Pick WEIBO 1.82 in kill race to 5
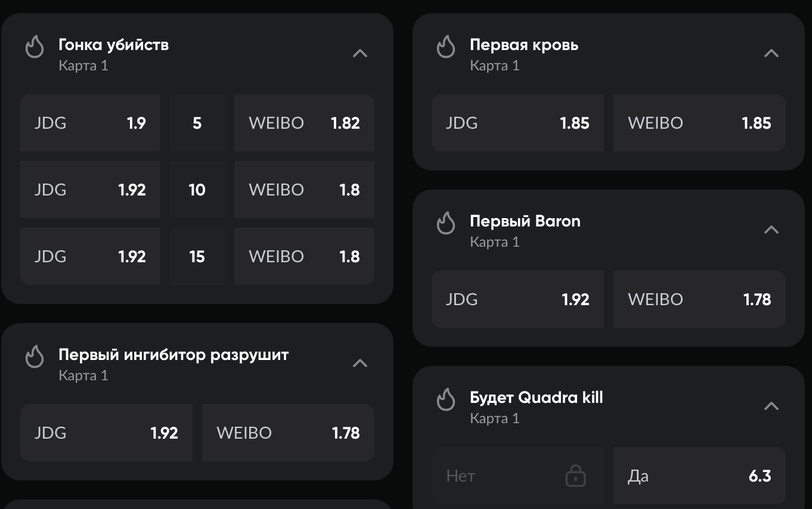The image size is (812, 509). 304,123
